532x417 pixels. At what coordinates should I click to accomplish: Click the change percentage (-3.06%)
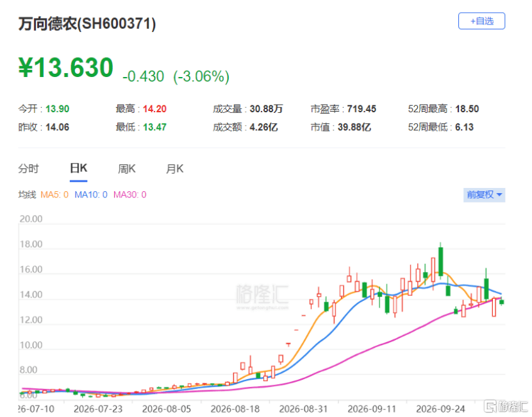(x=201, y=76)
